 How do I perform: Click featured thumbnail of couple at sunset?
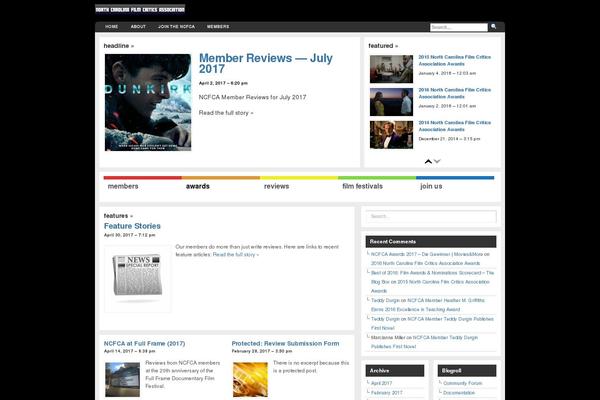pos(391,102)
